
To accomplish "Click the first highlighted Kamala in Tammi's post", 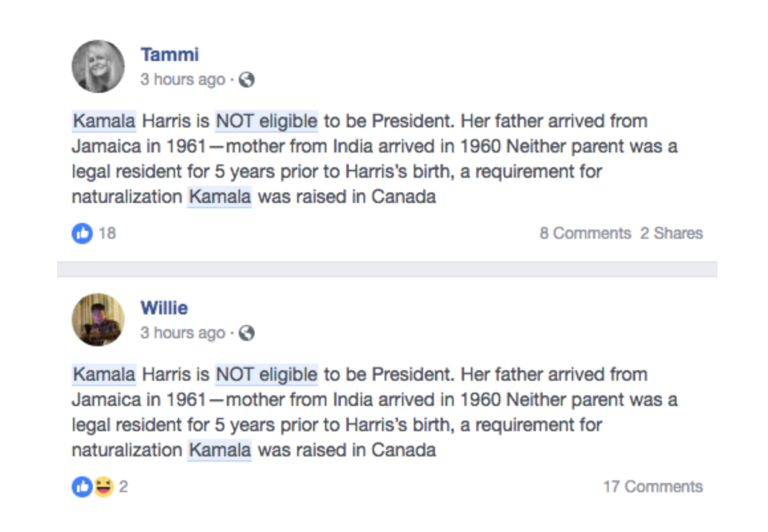I will coord(104,121).
